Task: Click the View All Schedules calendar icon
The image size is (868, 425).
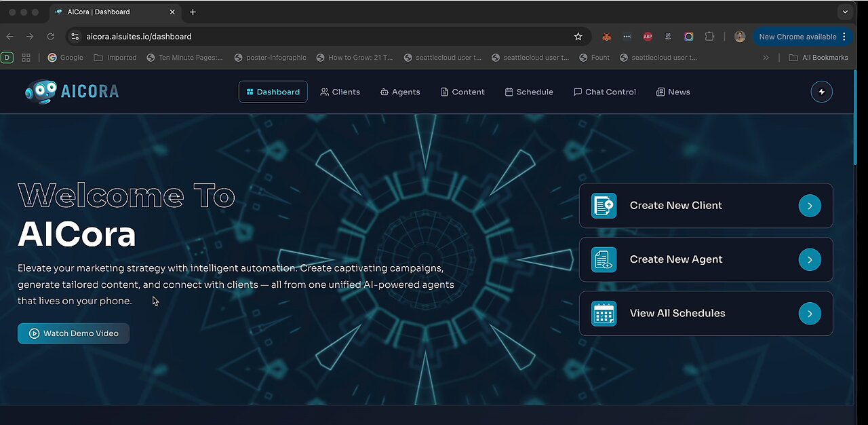Action: [604, 313]
